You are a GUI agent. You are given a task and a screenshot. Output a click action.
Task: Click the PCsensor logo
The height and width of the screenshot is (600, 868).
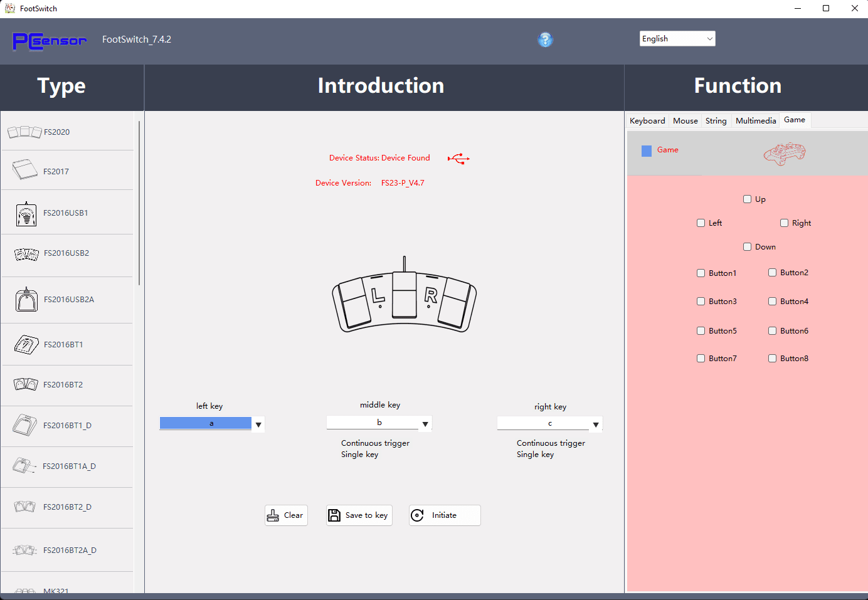pos(50,41)
